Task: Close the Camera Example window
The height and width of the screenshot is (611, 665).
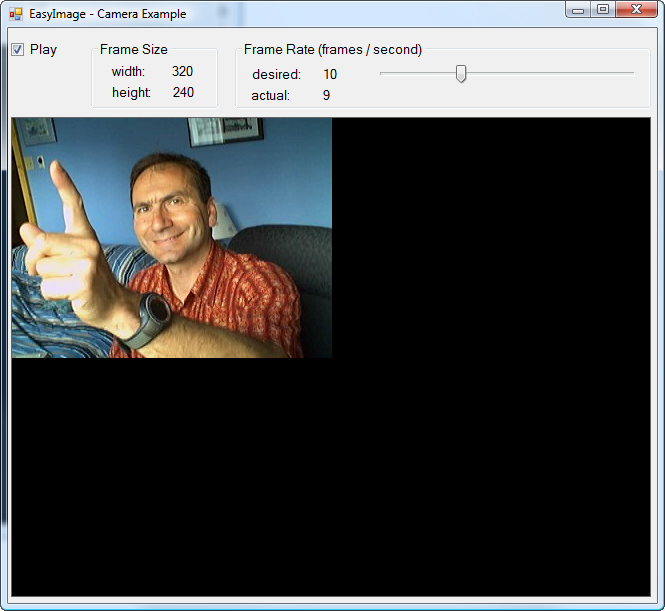Action: tap(636, 9)
